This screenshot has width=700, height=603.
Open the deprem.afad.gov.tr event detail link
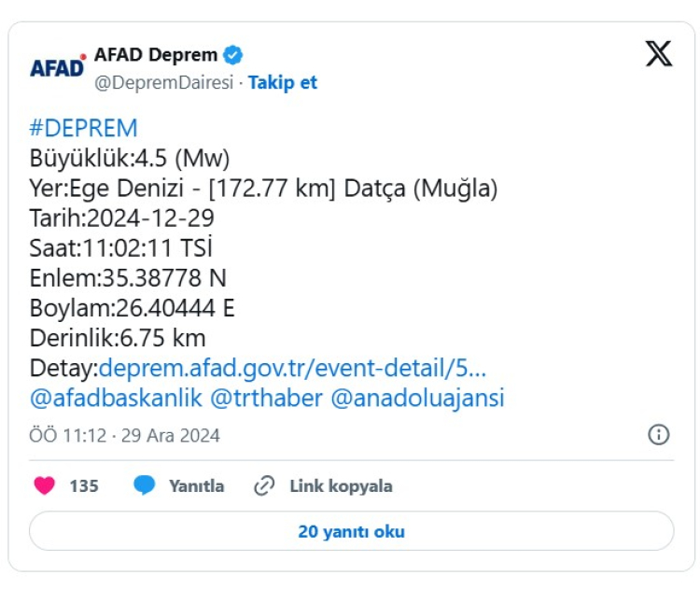(x=292, y=367)
